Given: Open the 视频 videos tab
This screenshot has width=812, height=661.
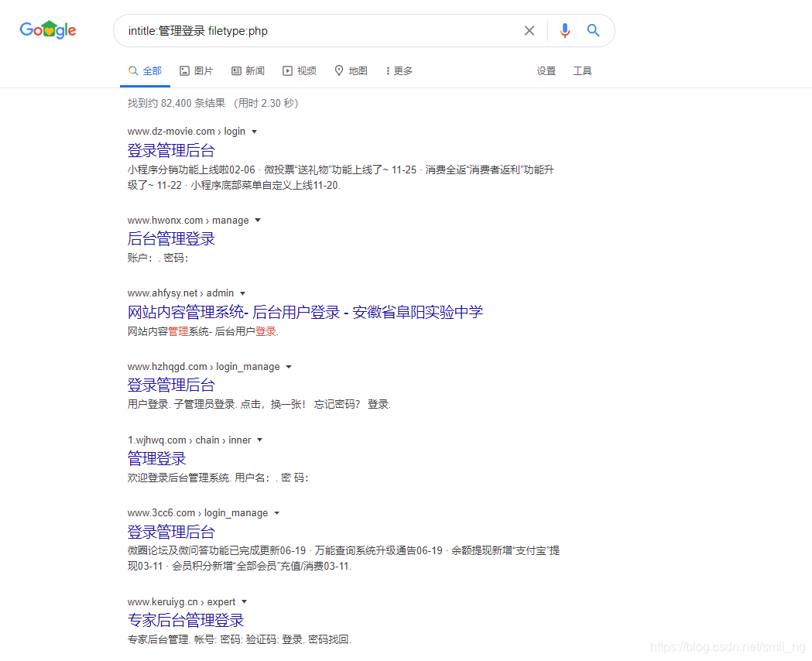Looking at the screenshot, I should [x=300, y=71].
